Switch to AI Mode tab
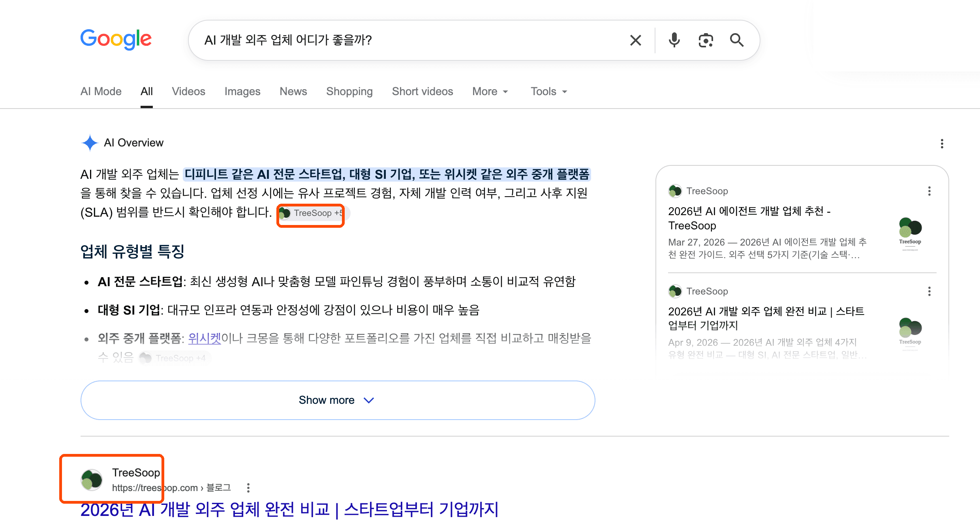Image resolution: width=980 pixels, height=525 pixels. click(101, 92)
